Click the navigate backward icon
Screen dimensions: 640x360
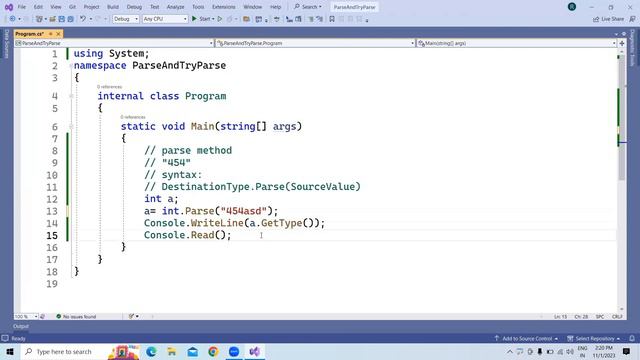[x=12, y=19]
